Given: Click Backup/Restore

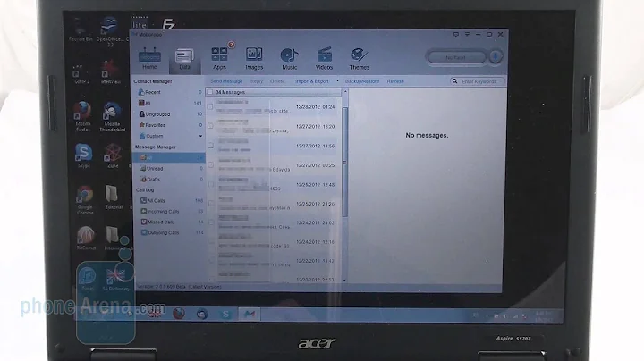Looking at the screenshot, I should pyautogui.click(x=362, y=81).
